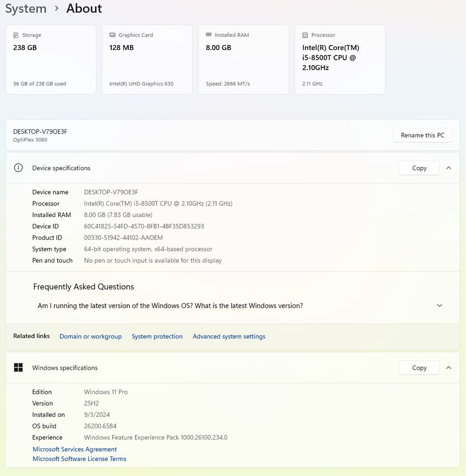Click the Installed RAM icon
Image resolution: width=466 pixels, height=476 pixels.
pyautogui.click(x=209, y=35)
